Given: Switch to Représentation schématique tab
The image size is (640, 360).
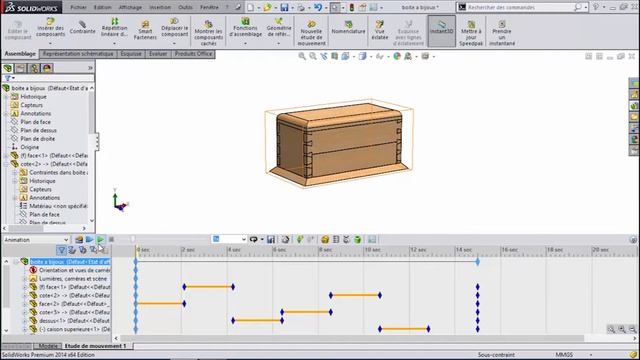Looking at the screenshot, I should click(78, 54).
